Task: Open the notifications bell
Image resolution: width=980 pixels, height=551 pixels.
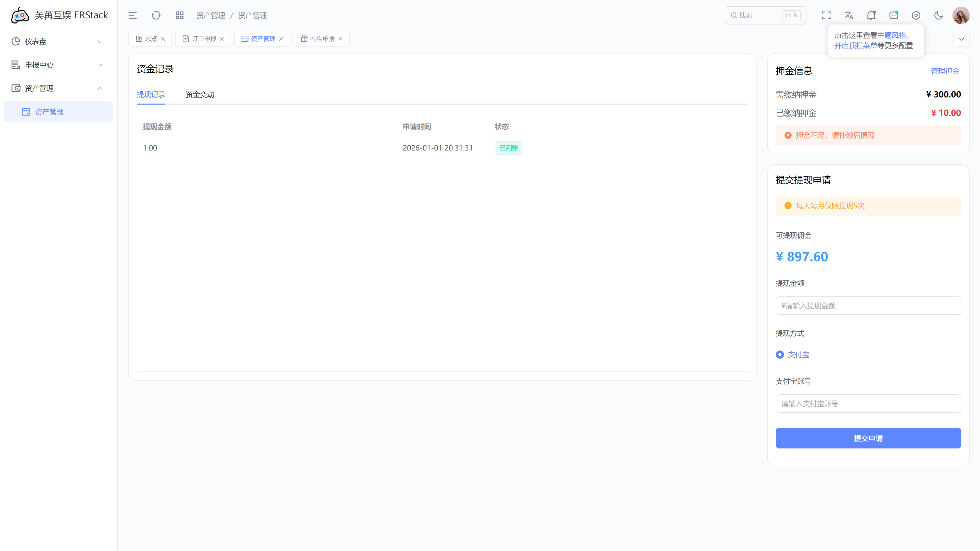Action: click(871, 15)
